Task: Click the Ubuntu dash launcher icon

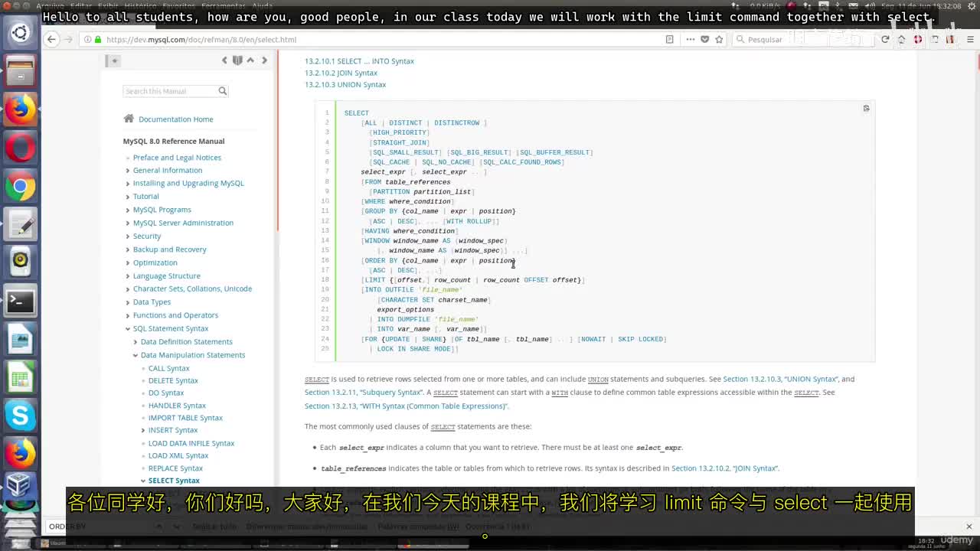Action: [20, 33]
